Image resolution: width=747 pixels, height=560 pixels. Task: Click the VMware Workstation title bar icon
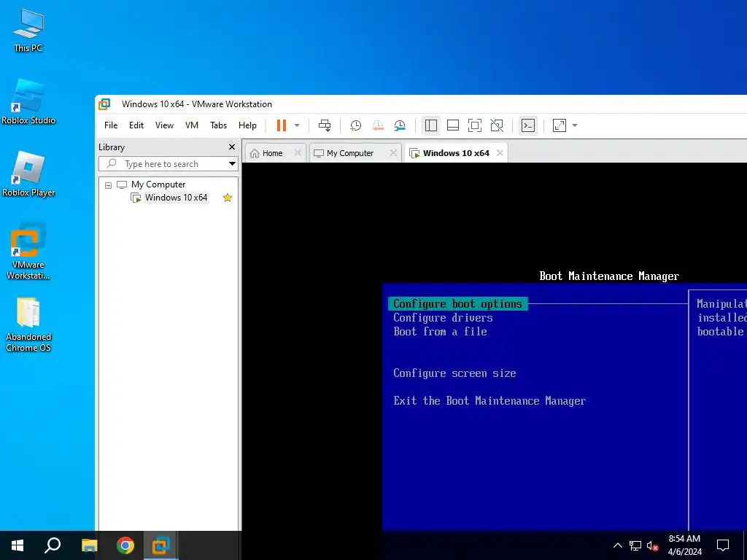point(104,104)
